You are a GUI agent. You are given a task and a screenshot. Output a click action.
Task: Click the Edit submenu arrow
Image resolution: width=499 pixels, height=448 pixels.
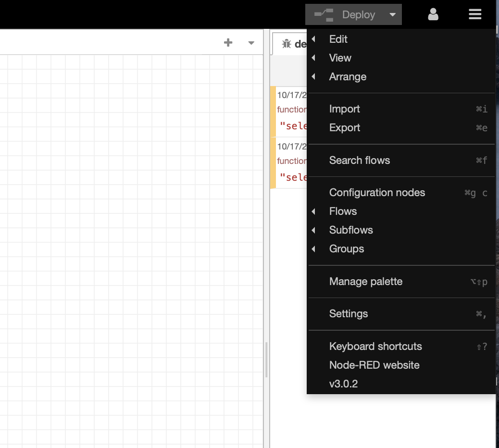(313, 39)
